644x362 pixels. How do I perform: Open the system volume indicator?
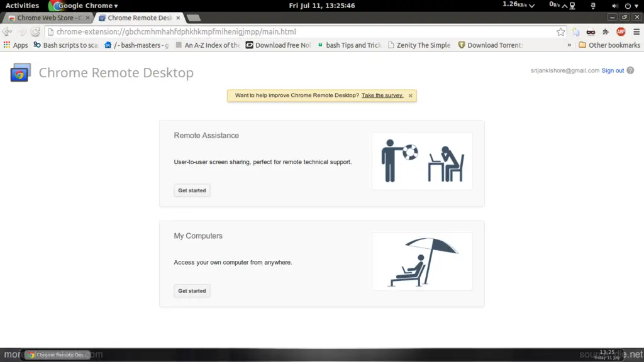pos(615,6)
